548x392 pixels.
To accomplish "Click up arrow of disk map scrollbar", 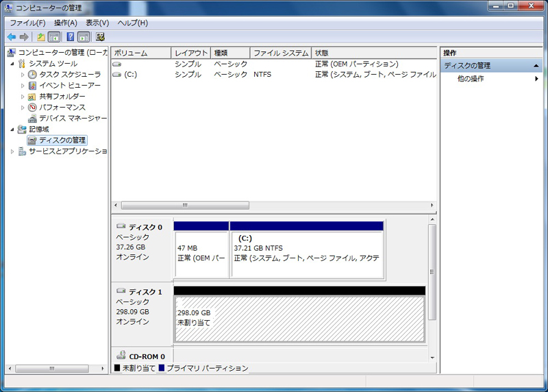I will pyautogui.click(x=432, y=219).
